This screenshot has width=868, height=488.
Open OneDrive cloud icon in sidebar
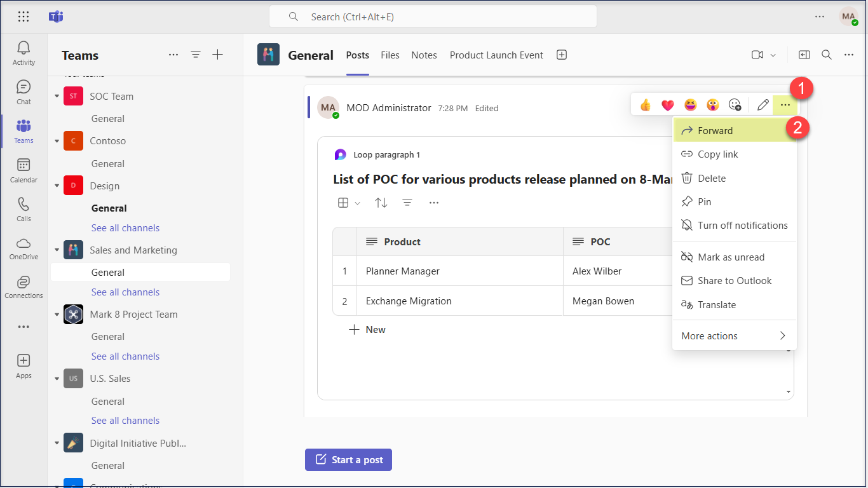(x=24, y=247)
